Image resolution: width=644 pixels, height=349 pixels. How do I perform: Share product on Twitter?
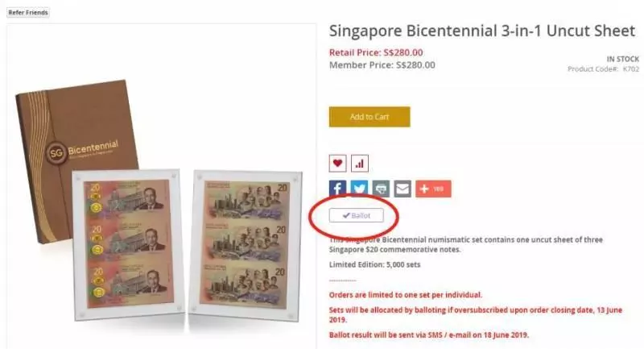coord(359,189)
